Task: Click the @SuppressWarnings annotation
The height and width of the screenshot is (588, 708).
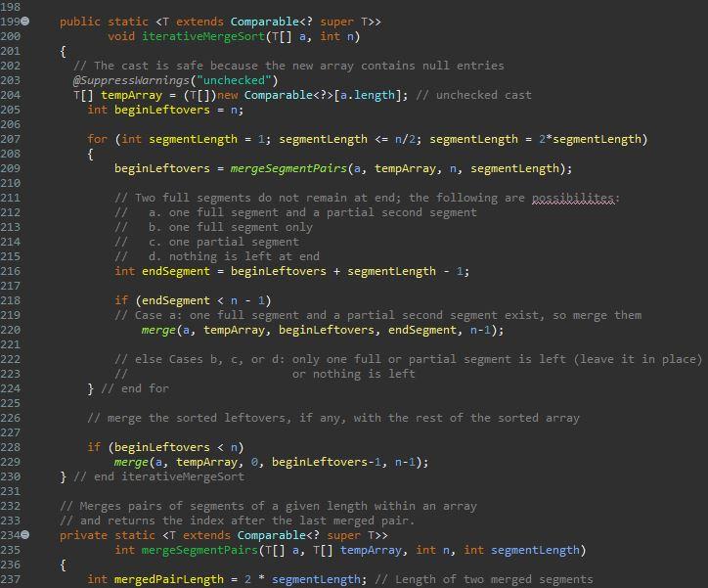Action: point(131,80)
